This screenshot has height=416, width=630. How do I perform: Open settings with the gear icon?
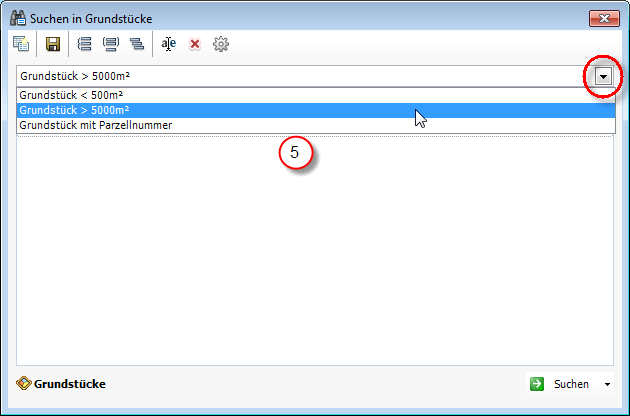(221, 44)
